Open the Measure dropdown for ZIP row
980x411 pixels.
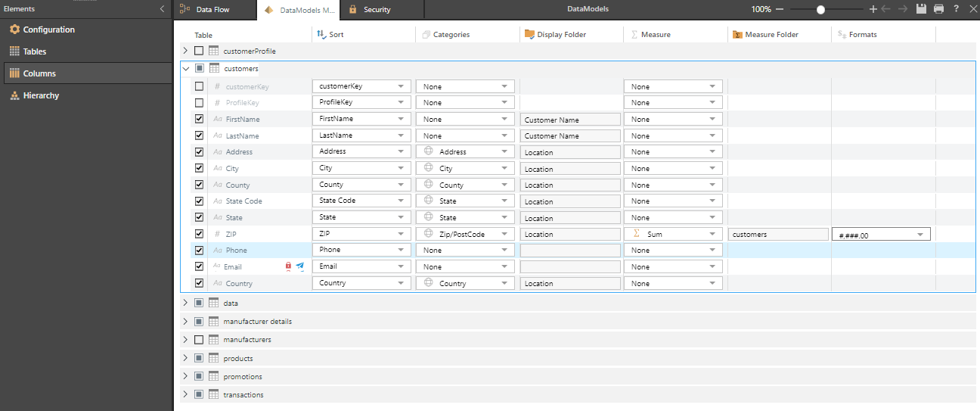672,235
